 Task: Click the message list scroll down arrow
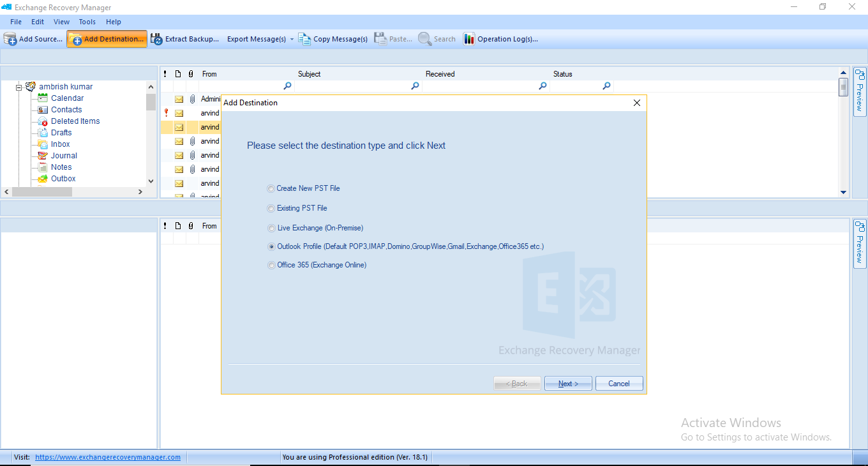843,192
